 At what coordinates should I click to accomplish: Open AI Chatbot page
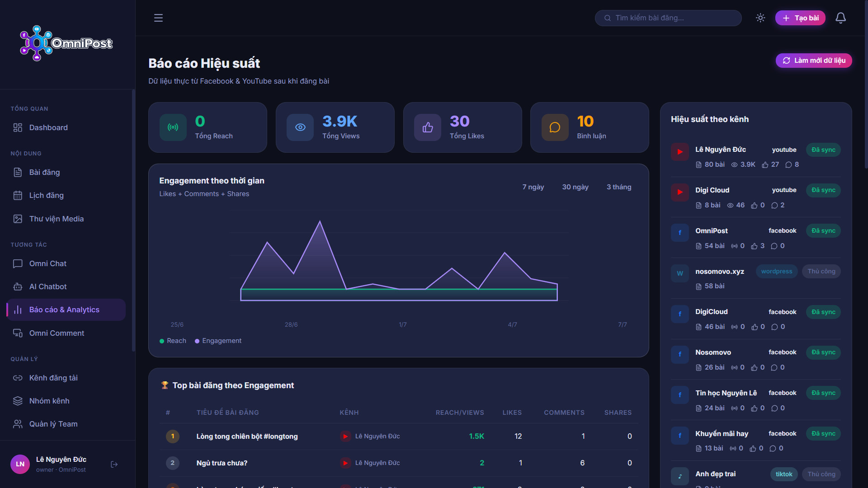66,287
